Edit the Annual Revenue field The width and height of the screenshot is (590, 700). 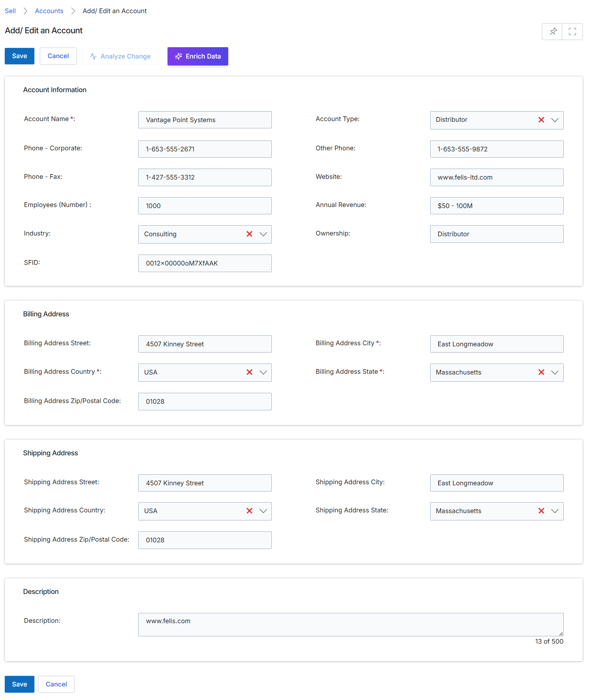coord(497,206)
